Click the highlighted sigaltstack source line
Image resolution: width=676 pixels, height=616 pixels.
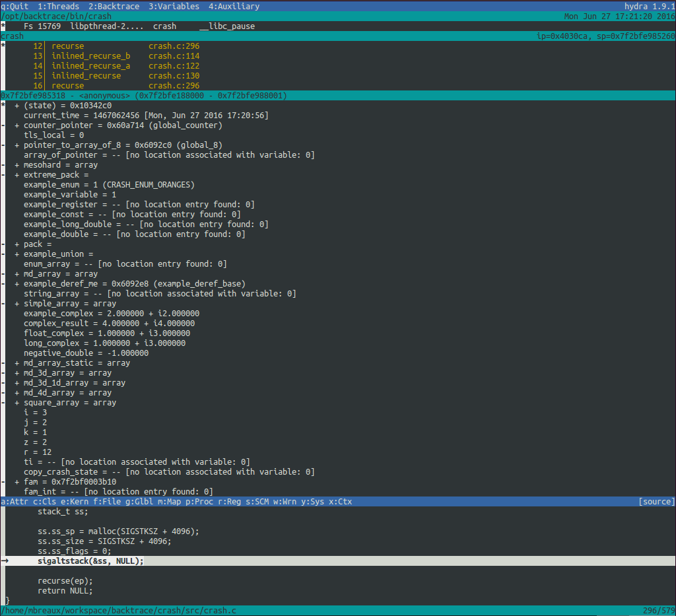tap(90, 561)
